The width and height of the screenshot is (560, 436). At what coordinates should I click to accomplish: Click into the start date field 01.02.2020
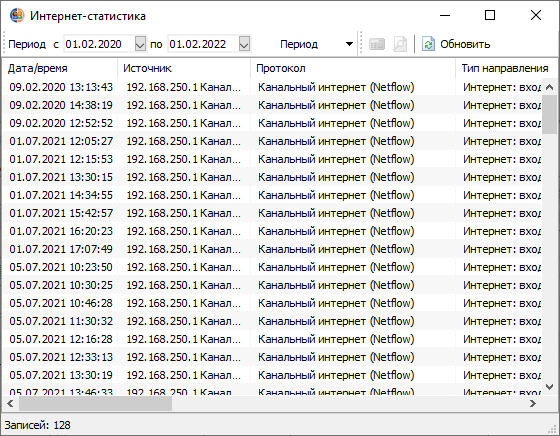(99, 44)
